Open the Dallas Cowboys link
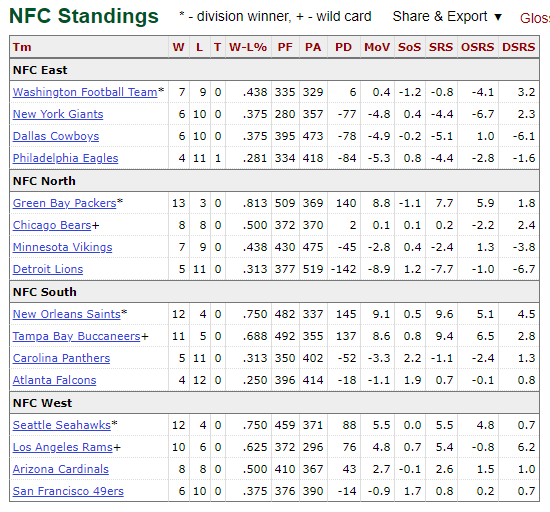The width and height of the screenshot is (550, 512). (56, 136)
